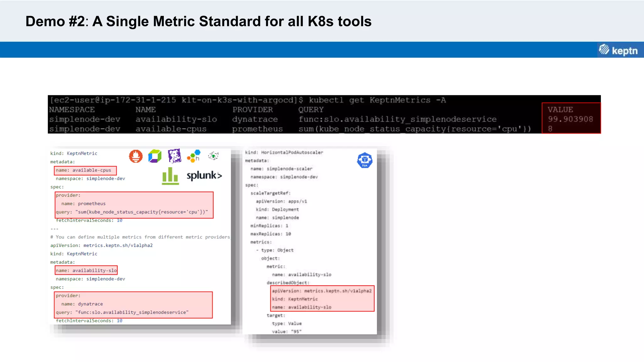Click 'fetchIntervalSeconds: 10' under dynatrace provider
Viewport: 644px width, 362px height.
point(89,321)
